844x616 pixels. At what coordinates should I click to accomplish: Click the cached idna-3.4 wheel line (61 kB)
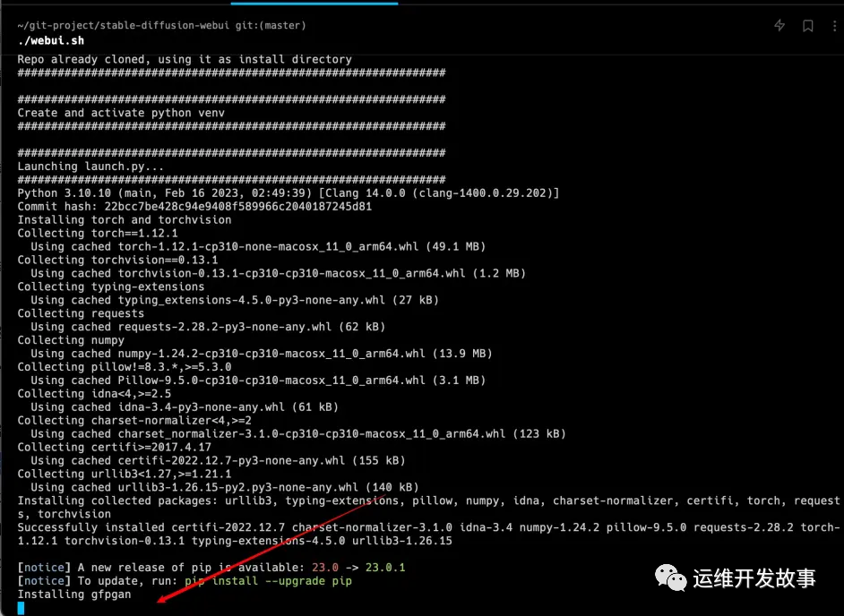185,406
